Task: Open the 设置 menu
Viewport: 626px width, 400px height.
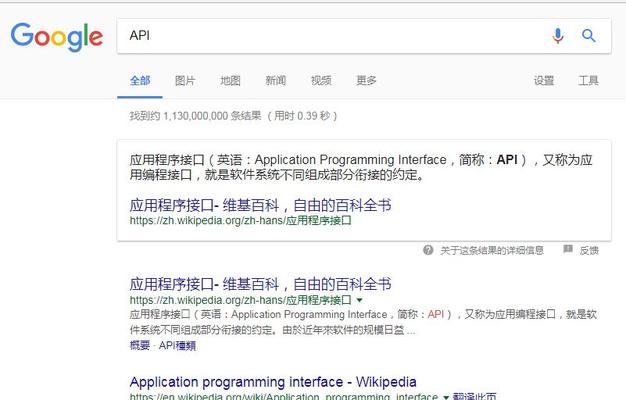Action: 544,81
